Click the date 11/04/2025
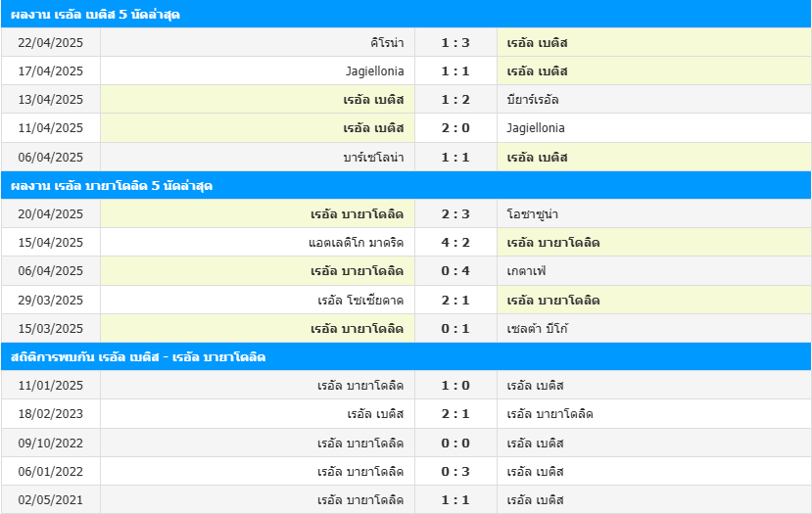Viewport: 812px width, 514px height. [51, 128]
